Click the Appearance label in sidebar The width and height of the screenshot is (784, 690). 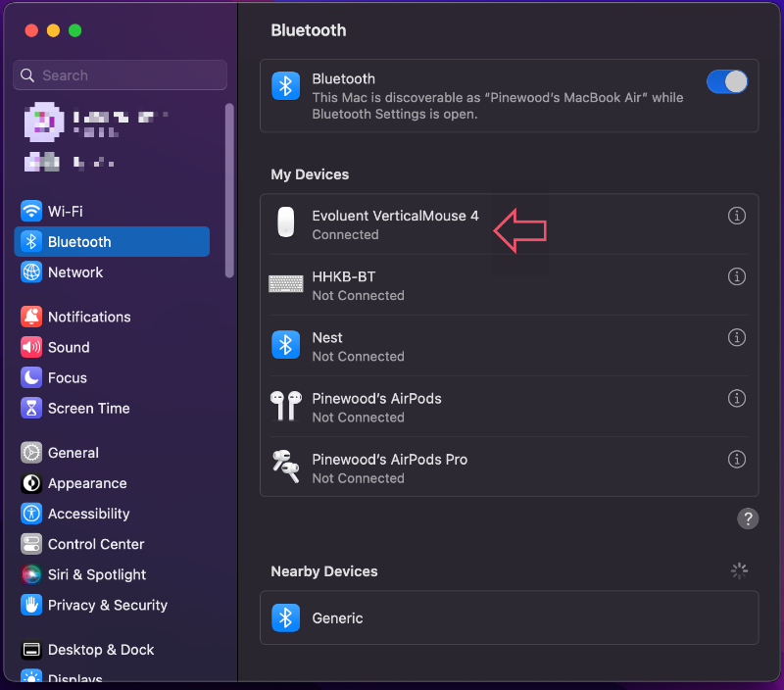pyautogui.click(x=87, y=483)
